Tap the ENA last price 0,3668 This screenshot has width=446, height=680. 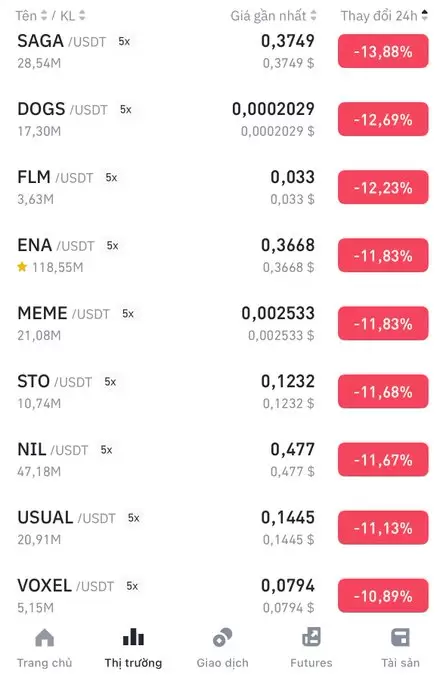tap(288, 245)
